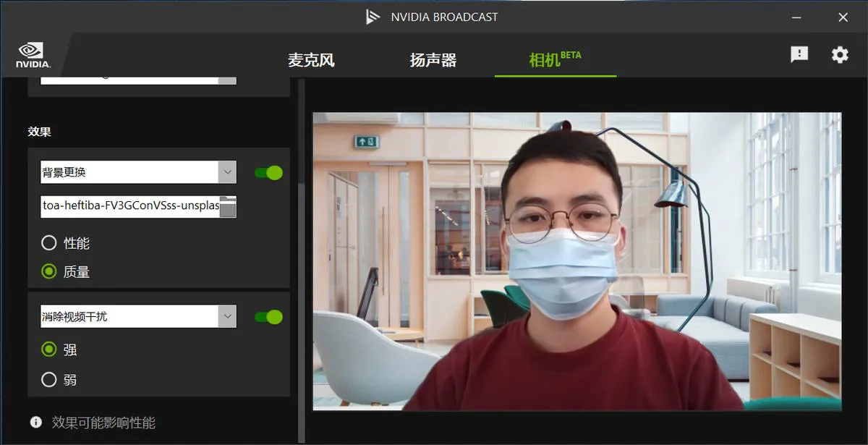The height and width of the screenshot is (445, 868).
Task: Browse for background image via folder icon
Action: [x=228, y=207]
